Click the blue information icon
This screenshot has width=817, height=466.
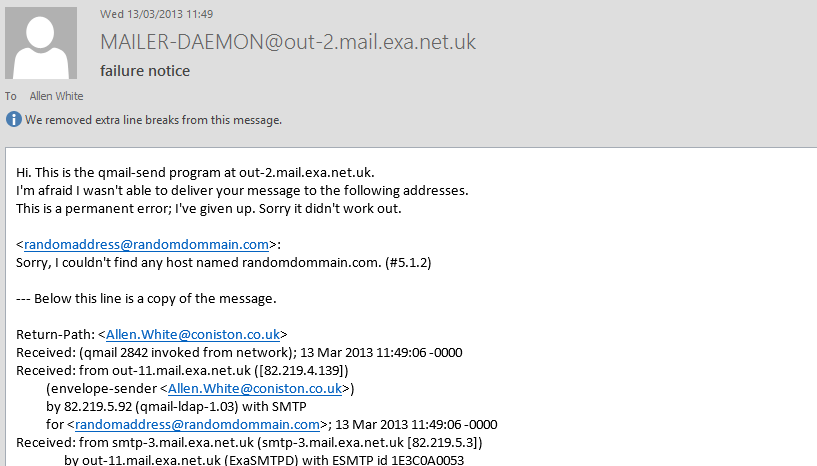(14, 120)
